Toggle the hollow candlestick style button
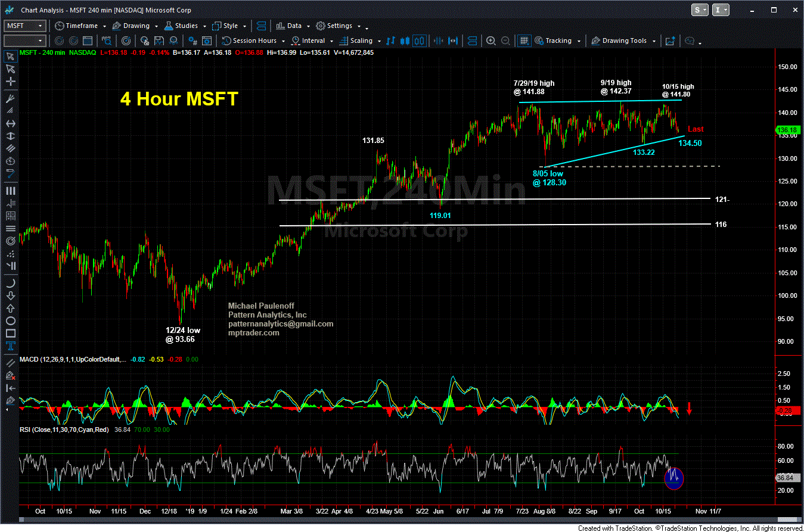This screenshot has height=532, width=804. [419, 41]
